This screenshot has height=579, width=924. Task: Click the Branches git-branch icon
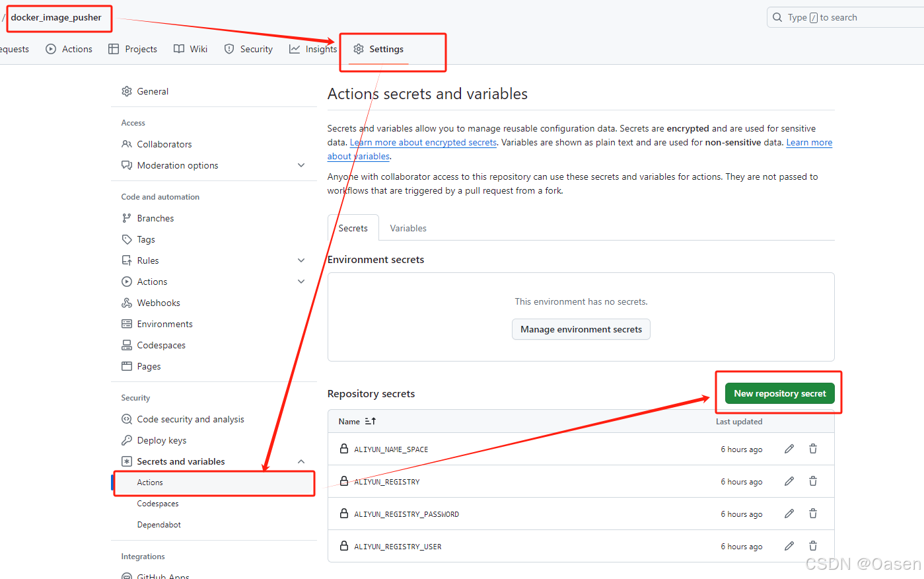pyautogui.click(x=127, y=218)
